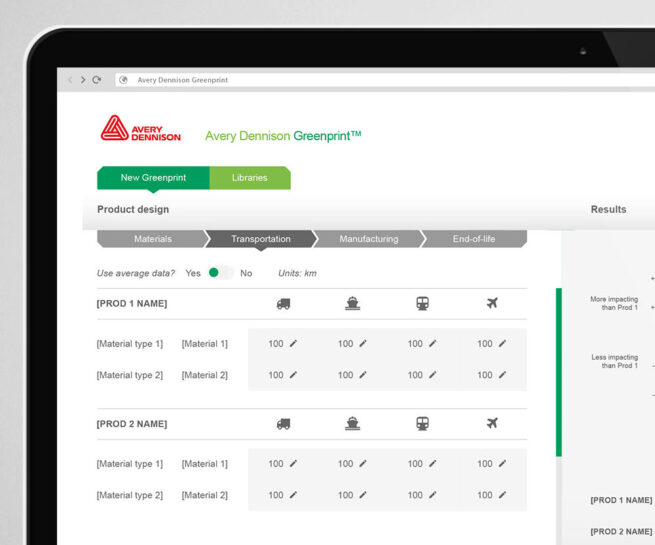This screenshot has height=545, width=655.
Task: Edit PROD 2 Material 2 ship distance pencil
Action: [x=363, y=494]
